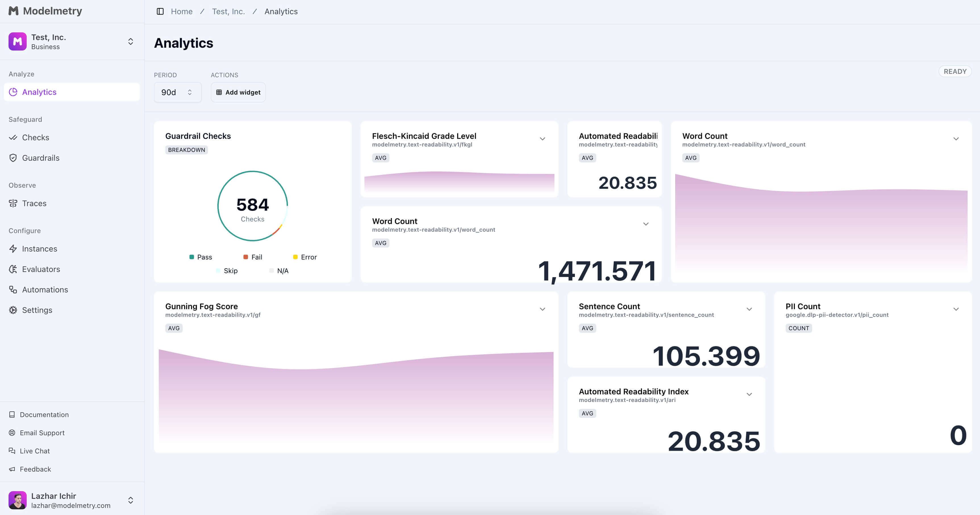The height and width of the screenshot is (515, 980).
Task: Open the Documentation link
Action: point(44,414)
